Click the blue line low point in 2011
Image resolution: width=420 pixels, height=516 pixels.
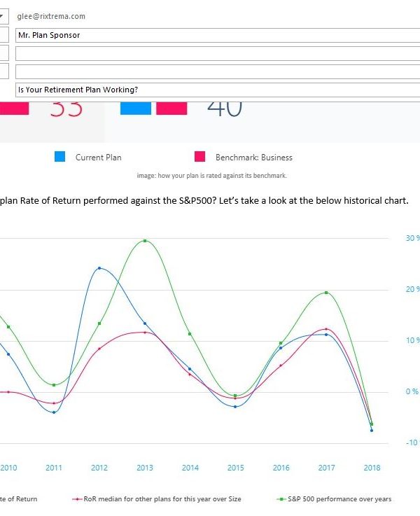point(54,412)
